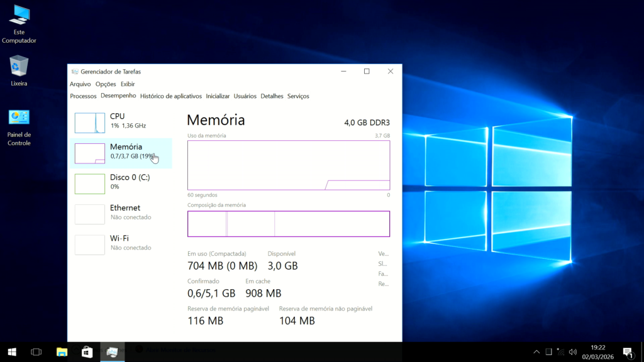Image resolution: width=644 pixels, height=362 pixels.
Task: Open the volume speaker tray icon
Action: (572, 352)
